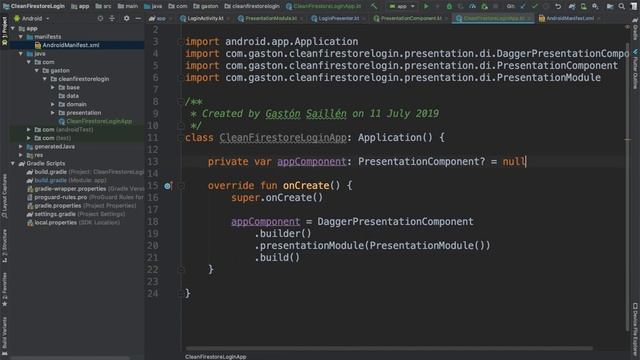Expand the base package arrow
The width and height of the screenshot is (640, 360).
coord(53,87)
